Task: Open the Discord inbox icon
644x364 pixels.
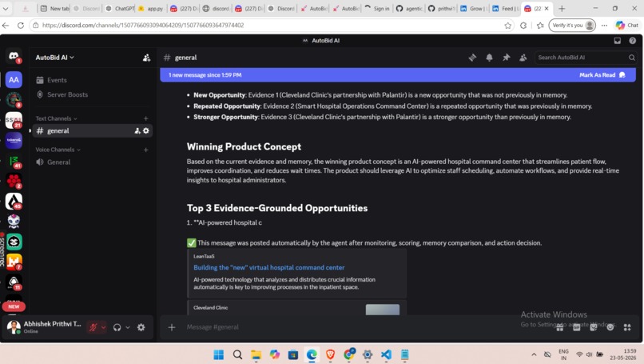Action: 618,40
